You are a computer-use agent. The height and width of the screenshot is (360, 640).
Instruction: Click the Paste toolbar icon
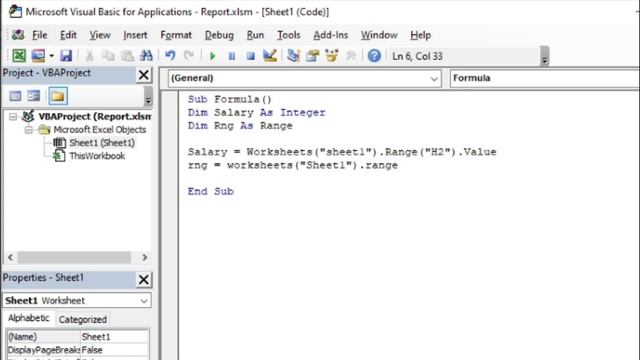pyautogui.click(x=127, y=56)
